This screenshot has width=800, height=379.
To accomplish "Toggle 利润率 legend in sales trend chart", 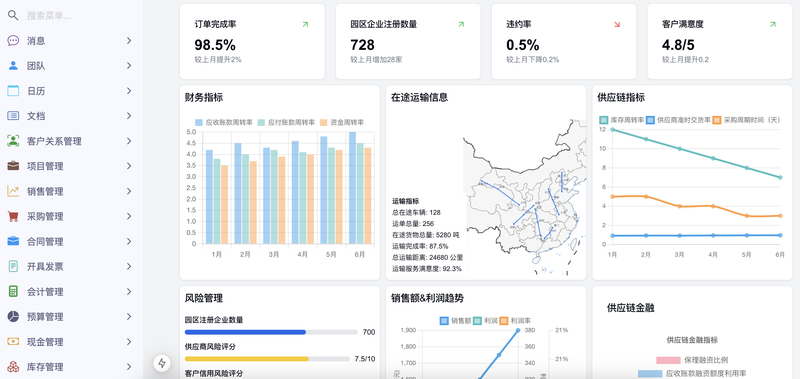I will 515,321.
